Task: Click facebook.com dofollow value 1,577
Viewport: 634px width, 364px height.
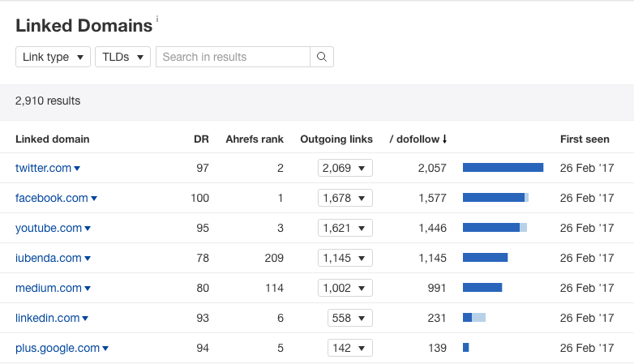Action: [x=432, y=198]
